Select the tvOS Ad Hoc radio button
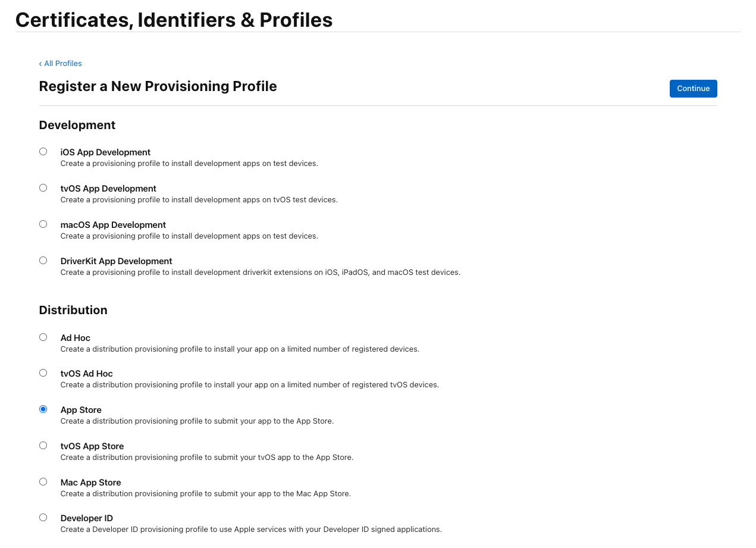 click(43, 372)
